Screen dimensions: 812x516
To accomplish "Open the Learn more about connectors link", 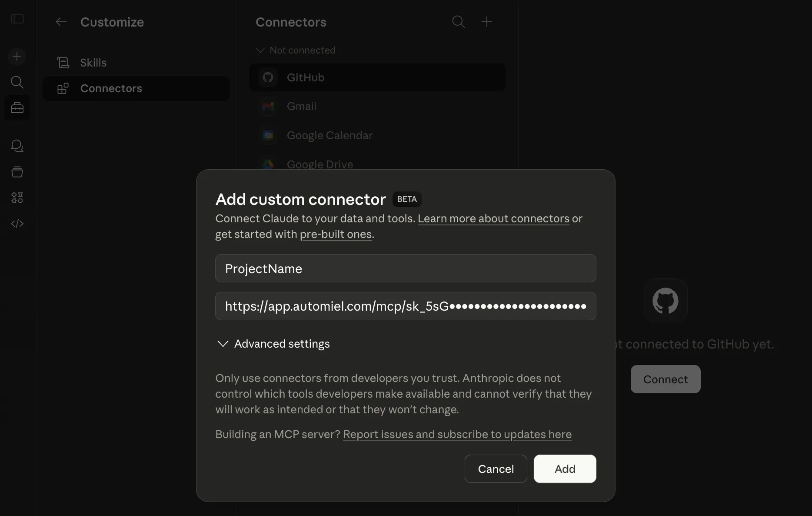I will point(493,218).
